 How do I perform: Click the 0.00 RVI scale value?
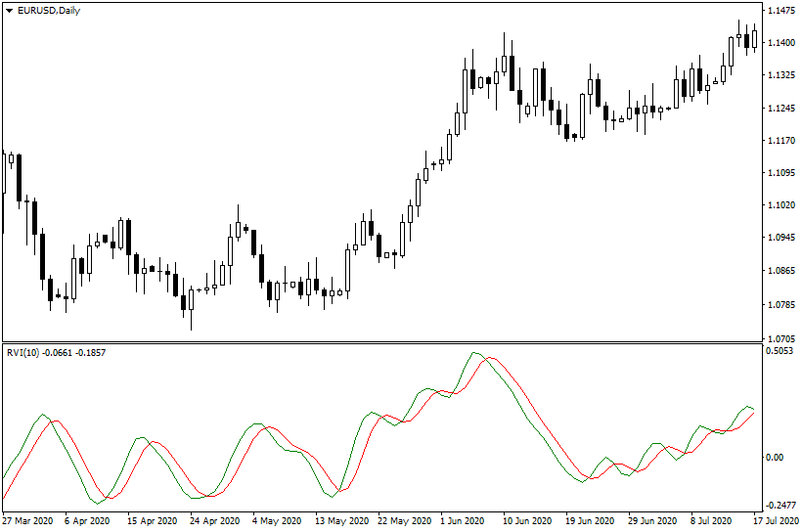775,458
